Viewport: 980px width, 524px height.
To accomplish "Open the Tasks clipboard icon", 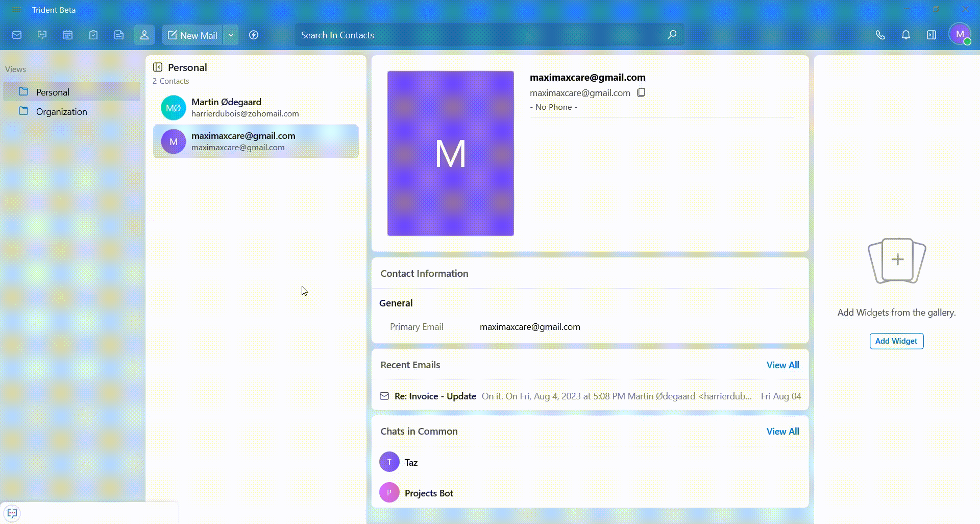I will [x=93, y=35].
